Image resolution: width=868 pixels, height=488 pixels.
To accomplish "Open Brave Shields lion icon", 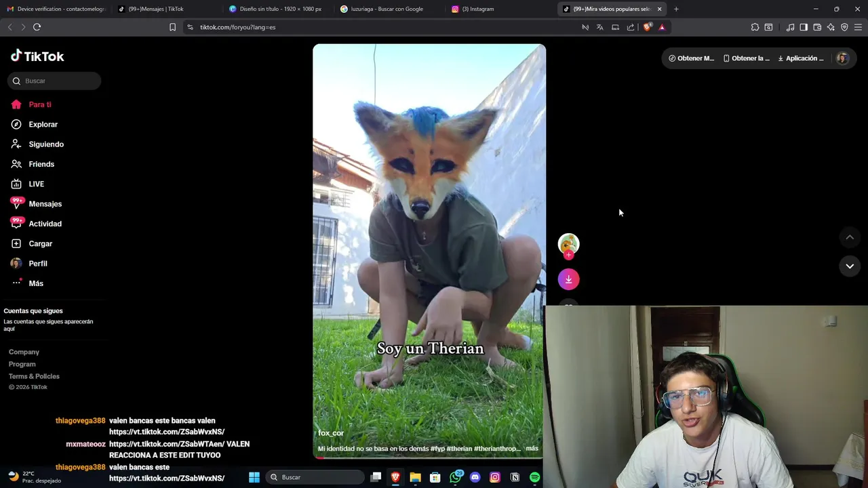I will (648, 27).
